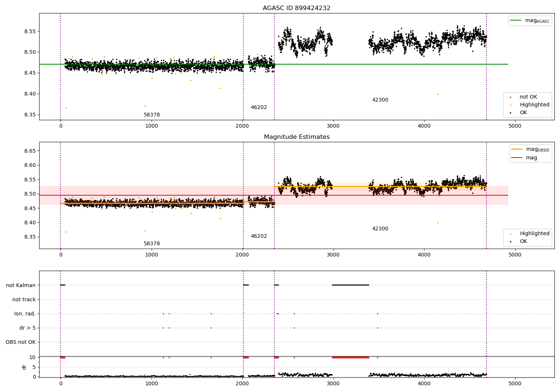Click the '42300' label in Magnitude Estimates plot
Screen dimensions: 560x392
[x=380, y=229]
